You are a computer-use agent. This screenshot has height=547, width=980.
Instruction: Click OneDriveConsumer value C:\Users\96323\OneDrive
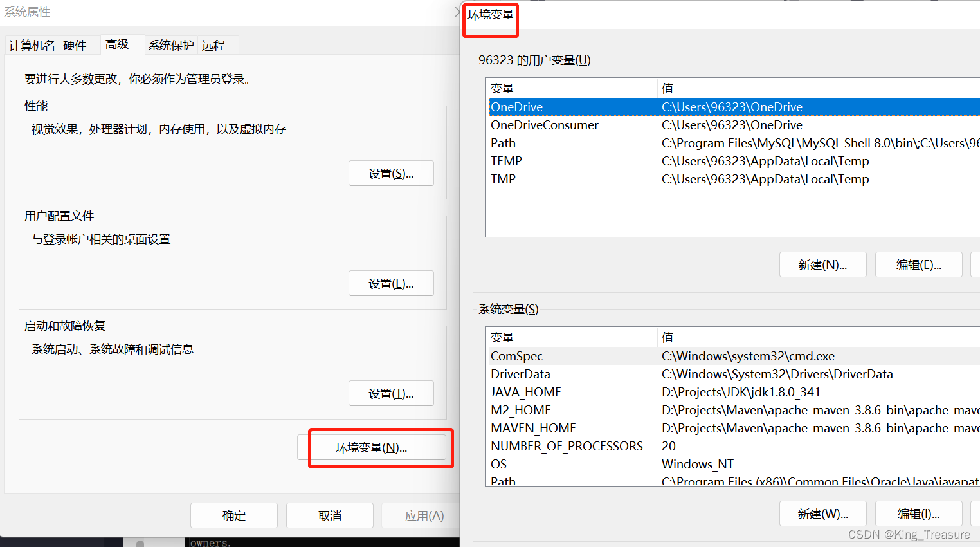pyautogui.click(x=732, y=125)
